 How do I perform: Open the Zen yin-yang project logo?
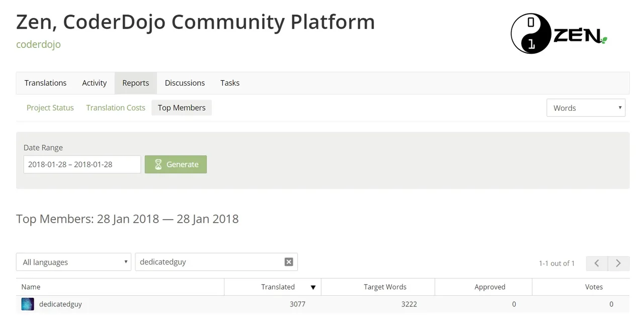[x=559, y=34]
